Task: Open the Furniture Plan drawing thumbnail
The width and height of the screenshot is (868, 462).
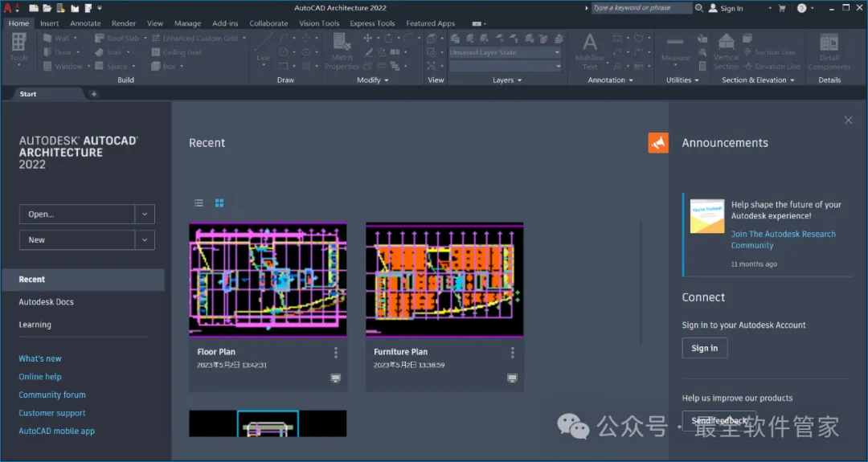Action: (x=444, y=280)
